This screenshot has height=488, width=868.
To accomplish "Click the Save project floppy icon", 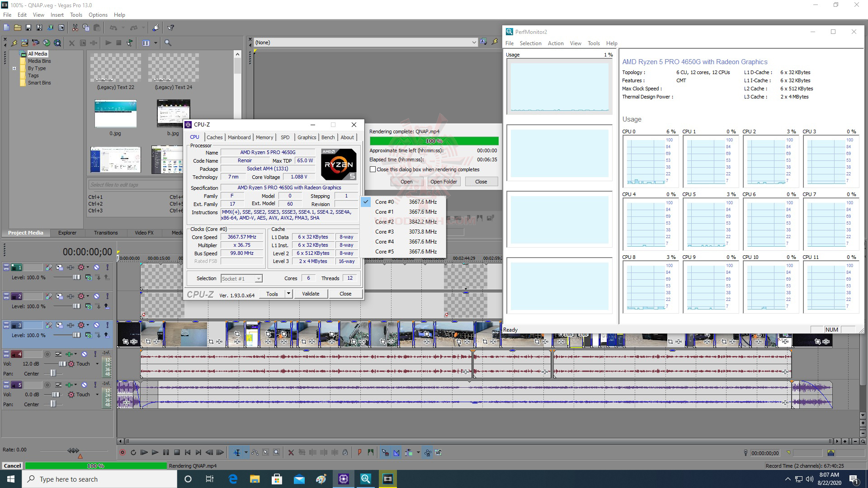I will (x=28, y=28).
